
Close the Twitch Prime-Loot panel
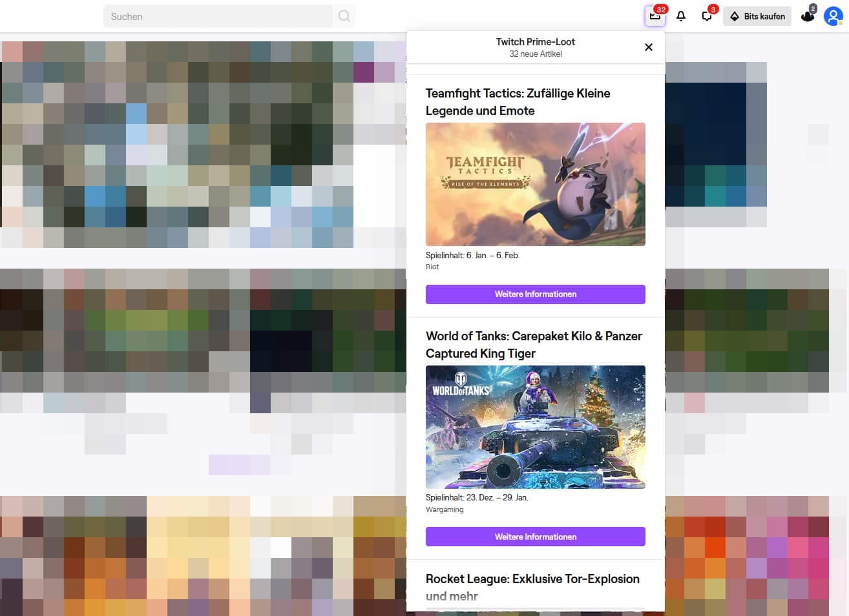tap(648, 46)
